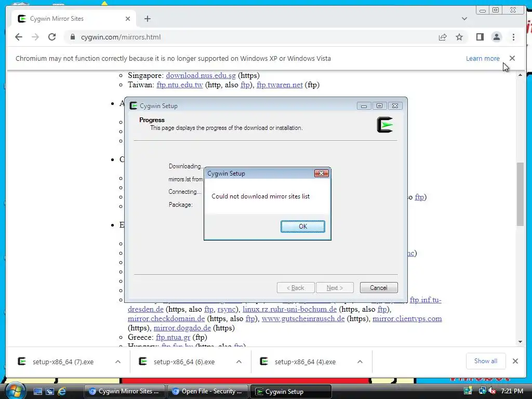Screen dimensions: 532x399
Task: Open the ftp.ntu.edu.tw mirror link
Action: [179, 85]
